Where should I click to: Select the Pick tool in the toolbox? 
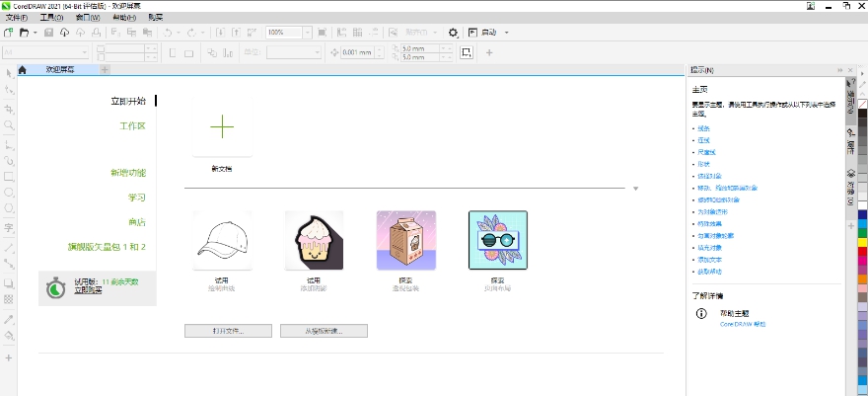pos(9,73)
